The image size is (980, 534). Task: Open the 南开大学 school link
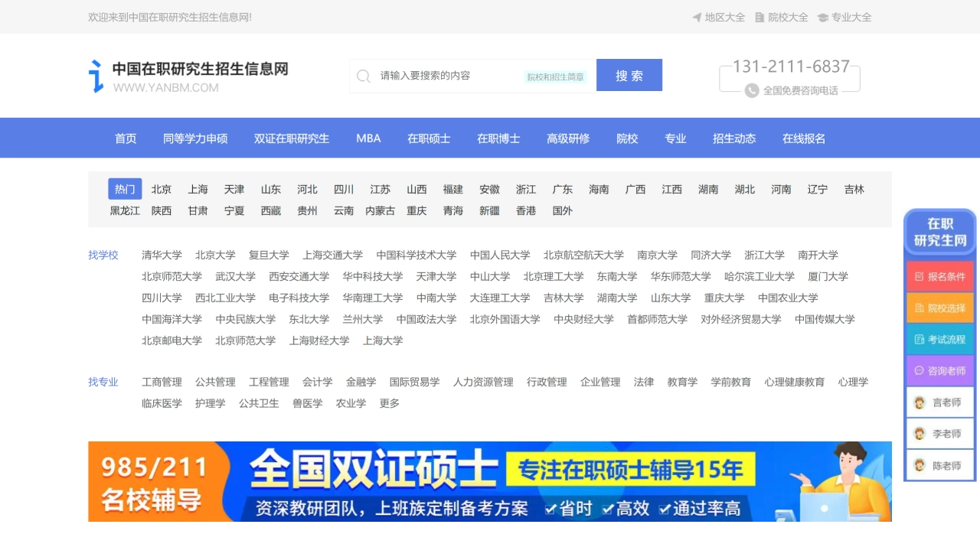(818, 255)
